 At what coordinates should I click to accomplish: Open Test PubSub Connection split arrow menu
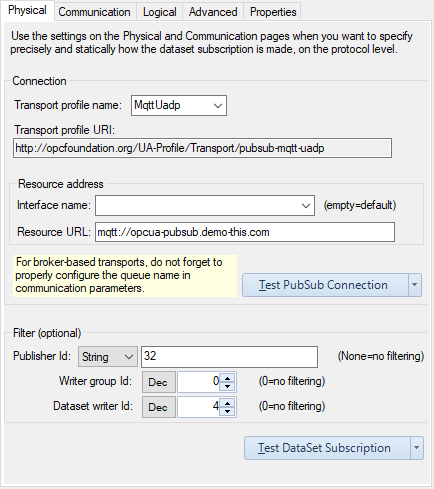415,285
